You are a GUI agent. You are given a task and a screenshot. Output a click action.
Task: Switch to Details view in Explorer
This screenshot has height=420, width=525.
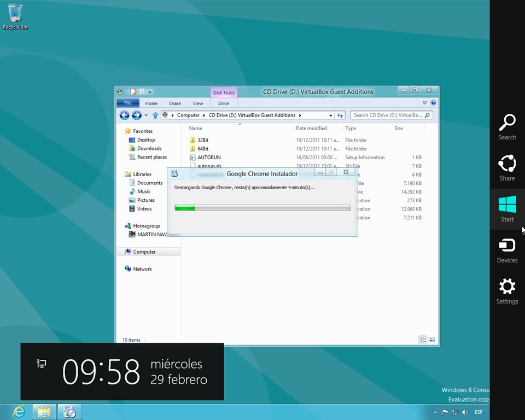(x=423, y=340)
